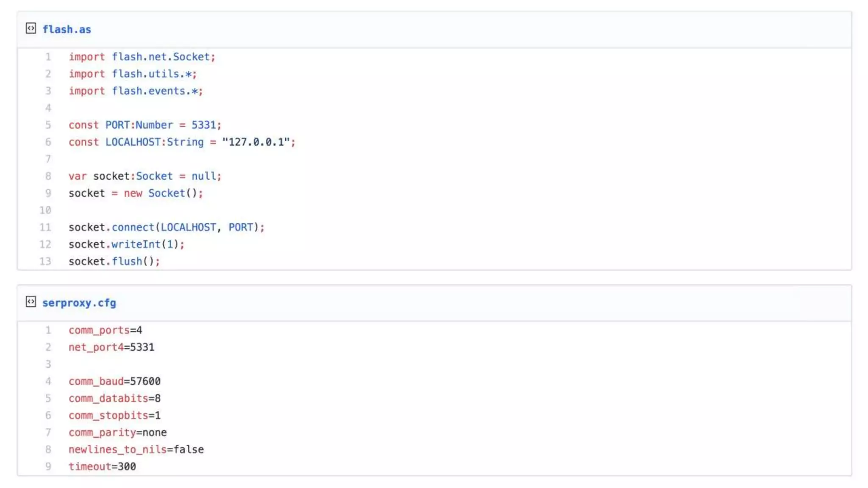This screenshot has height=488, width=868.
Task: Select line number 13 in flash.as
Action: (45, 261)
